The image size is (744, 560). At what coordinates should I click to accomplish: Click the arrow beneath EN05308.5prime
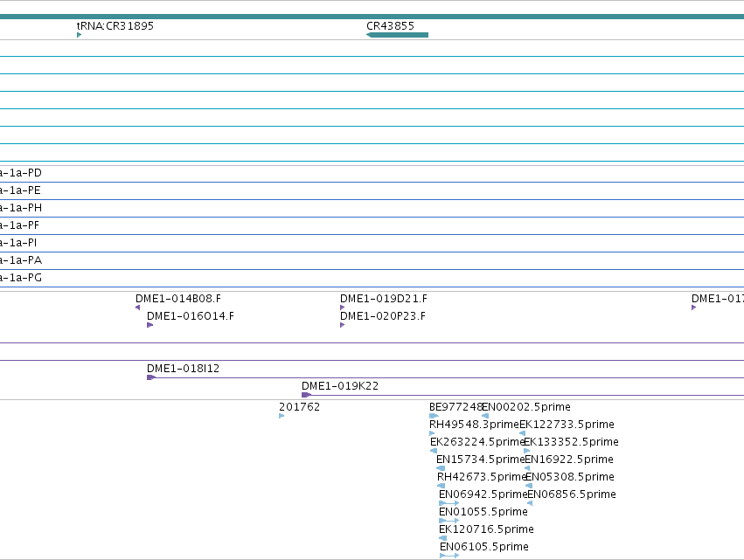(x=529, y=486)
